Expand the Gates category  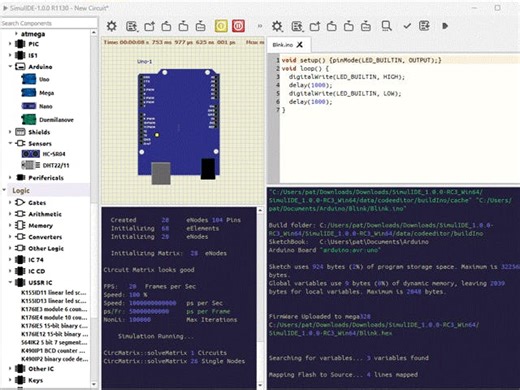(x=10, y=202)
